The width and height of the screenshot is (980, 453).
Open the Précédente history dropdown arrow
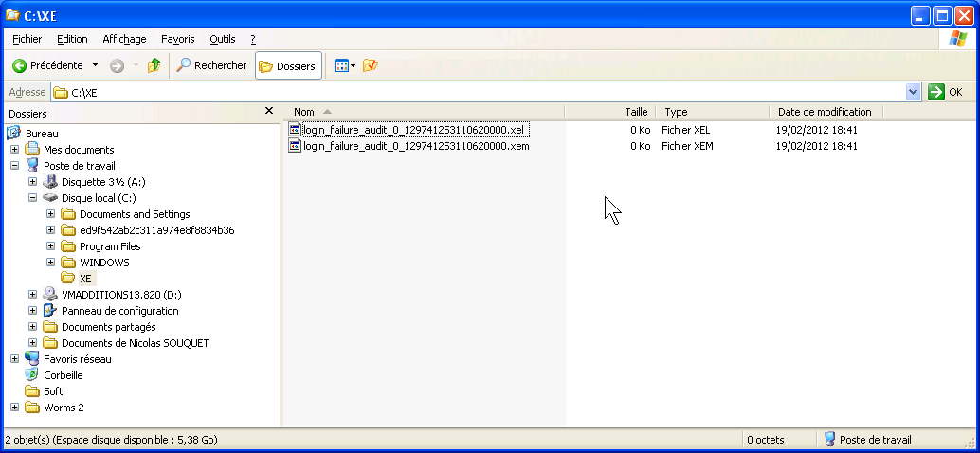tap(95, 65)
